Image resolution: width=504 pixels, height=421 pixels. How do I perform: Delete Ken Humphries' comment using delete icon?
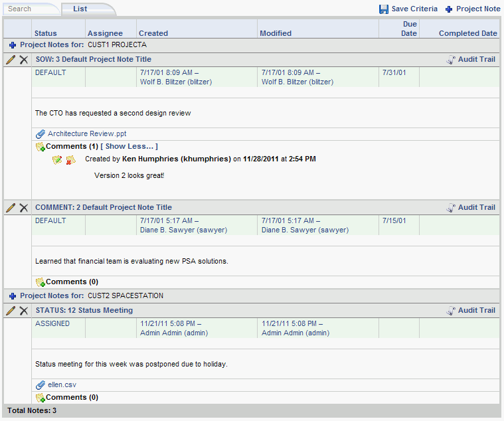pyautogui.click(x=70, y=159)
